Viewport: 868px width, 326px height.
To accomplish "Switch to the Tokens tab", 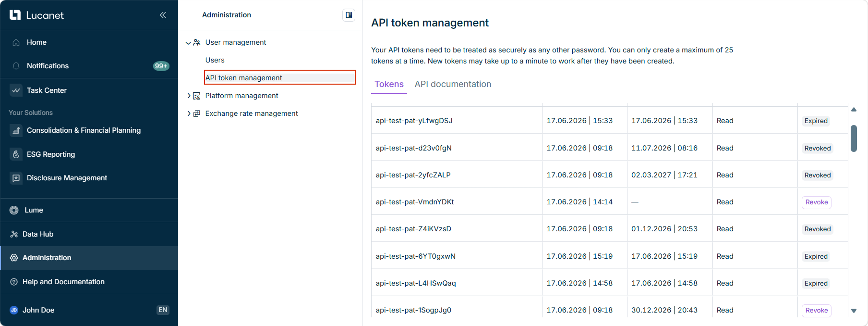I will click(389, 84).
